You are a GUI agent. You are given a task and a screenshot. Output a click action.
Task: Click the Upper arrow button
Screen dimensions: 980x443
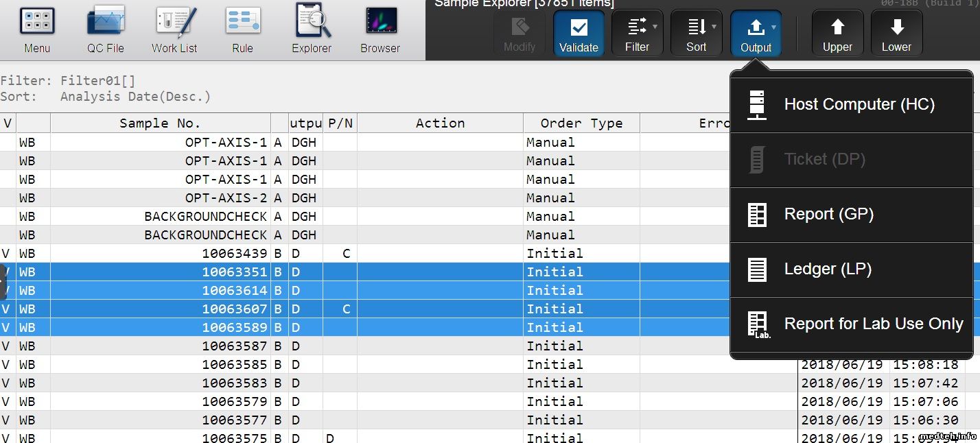[837, 34]
